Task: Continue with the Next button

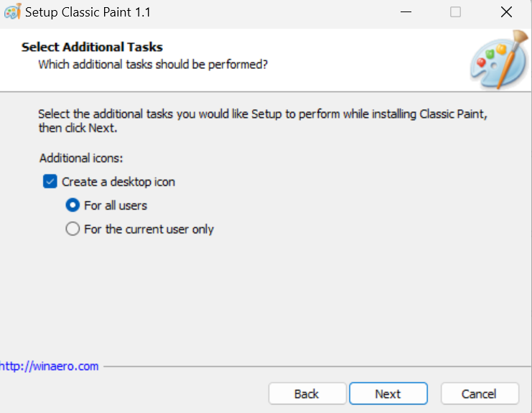Action: tap(388, 394)
